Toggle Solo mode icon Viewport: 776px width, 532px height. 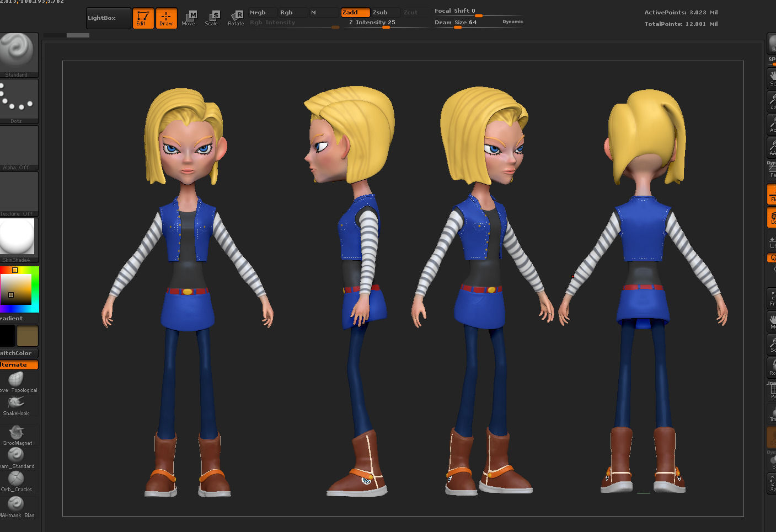click(772, 461)
